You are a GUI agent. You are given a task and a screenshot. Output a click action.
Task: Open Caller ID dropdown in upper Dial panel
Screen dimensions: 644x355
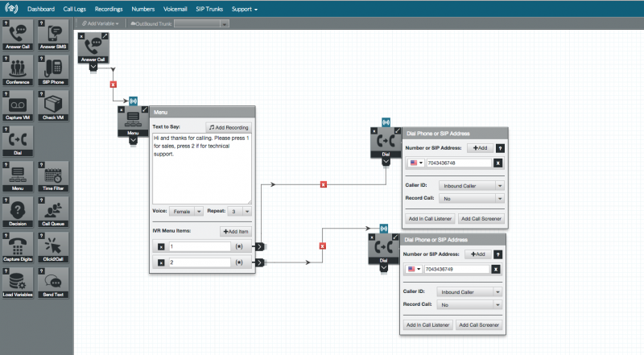pos(471,186)
